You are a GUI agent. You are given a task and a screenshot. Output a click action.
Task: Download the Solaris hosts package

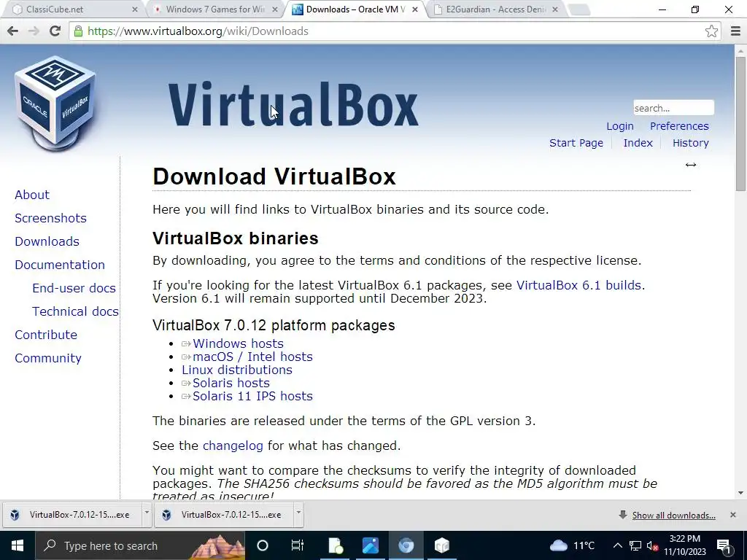click(x=231, y=383)
